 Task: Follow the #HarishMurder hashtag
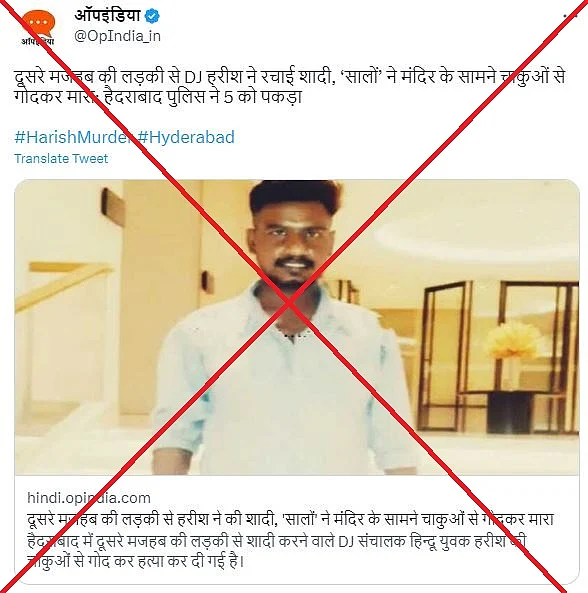(73, 137)
